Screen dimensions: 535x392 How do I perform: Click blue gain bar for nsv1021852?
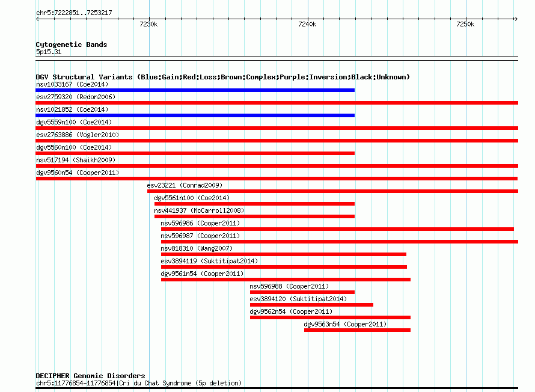(195, 115)
